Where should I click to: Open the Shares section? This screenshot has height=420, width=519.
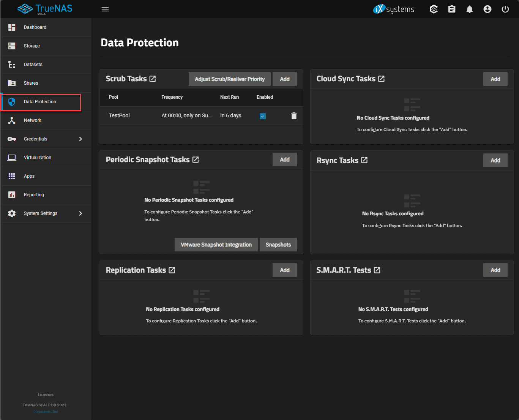[x=31, y=83]
